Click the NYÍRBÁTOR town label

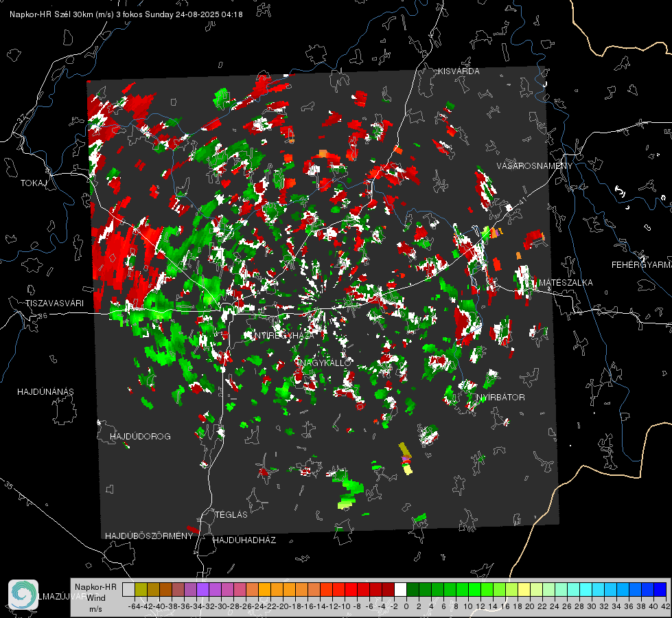tap(500, 397)
